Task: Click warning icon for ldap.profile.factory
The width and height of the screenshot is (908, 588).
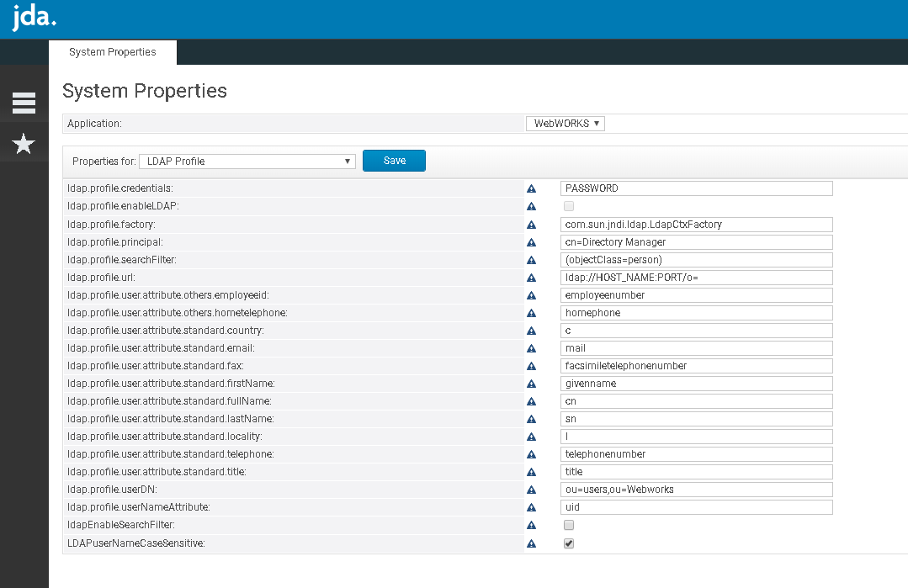Action: tap(531, 225)
